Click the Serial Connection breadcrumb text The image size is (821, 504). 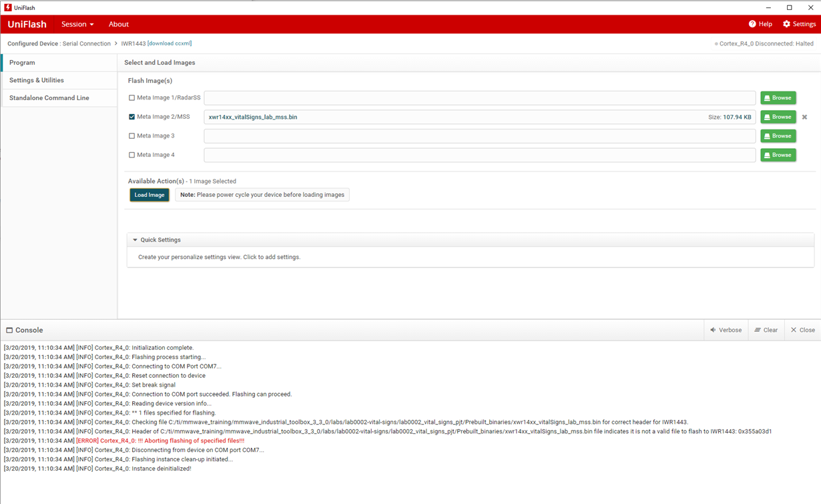[86, 44]
